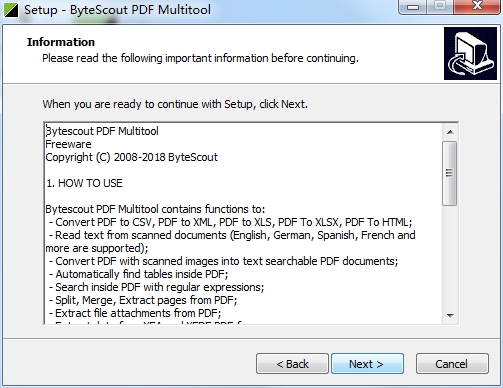Screen dimensions: 503x388
Task: Cancel the ByteScout setup
Action: point(452,364)
